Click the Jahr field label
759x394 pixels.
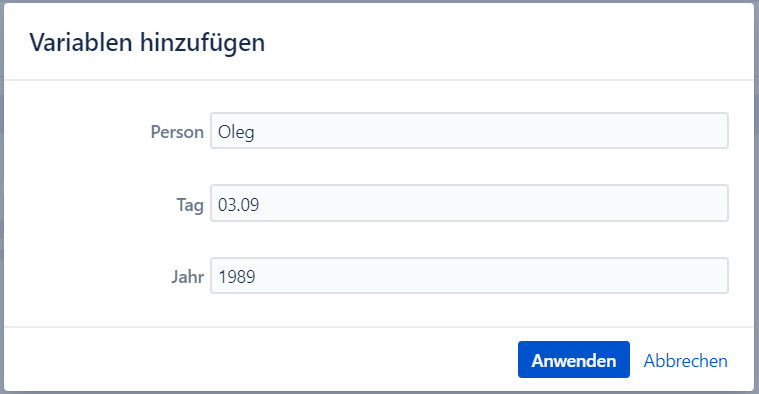click(x=187, y=277)
